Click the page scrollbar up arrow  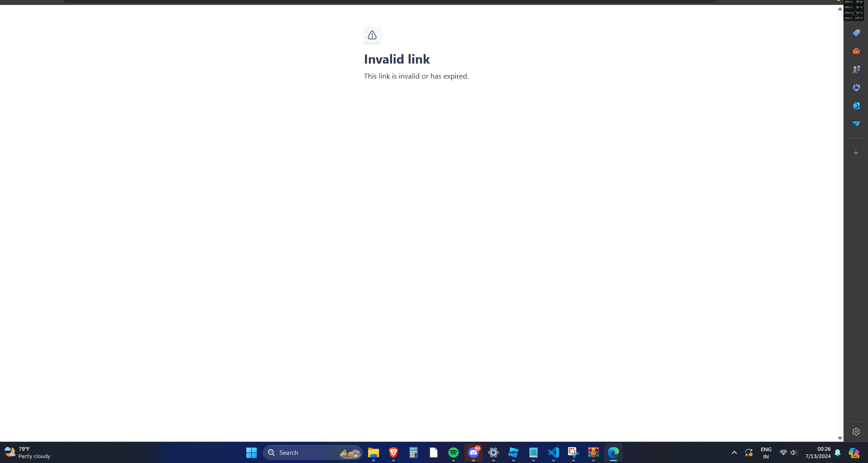coord(840,9)
